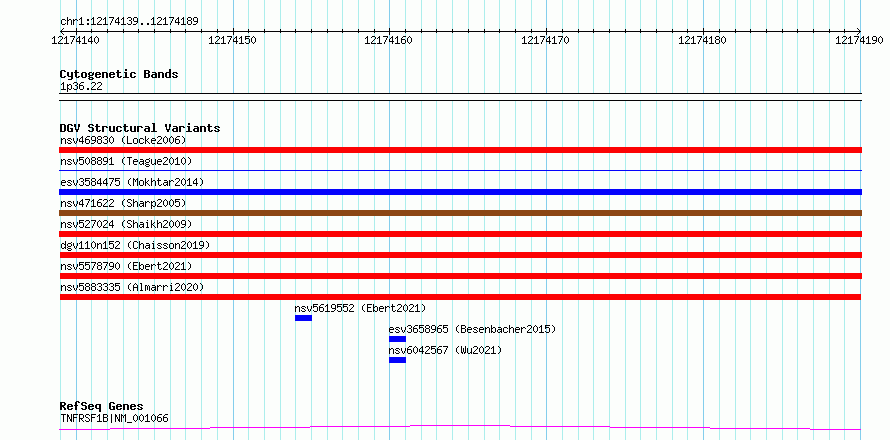This screenshot has height=440, width=890.
Task: Click the thin blue nsv508891 track line
Action: click(460, 170)
